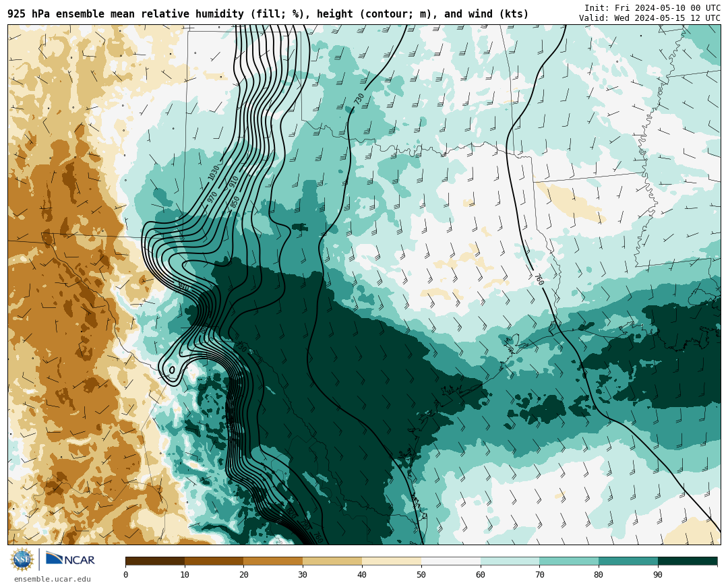Click the 70-80 light teal colorbar segment
Viewport: 728px width, 587px height.
pos(569,561)
